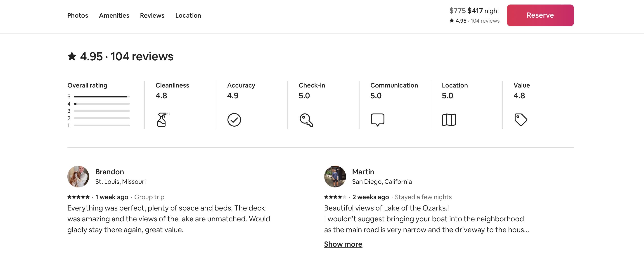The image size is (644, 260).
Task: Click the star icon beside the 4.95 heading
Action: 72,56
